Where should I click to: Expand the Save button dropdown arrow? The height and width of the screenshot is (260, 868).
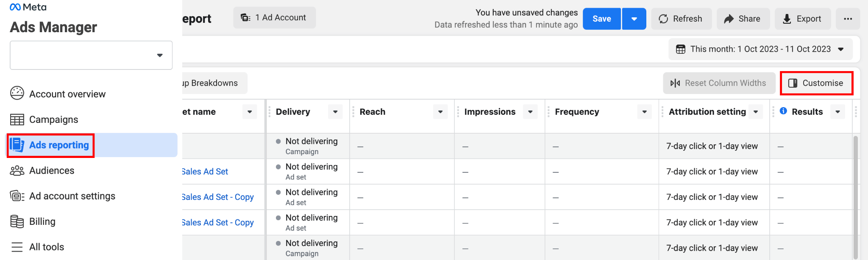[x=634, y=19]
